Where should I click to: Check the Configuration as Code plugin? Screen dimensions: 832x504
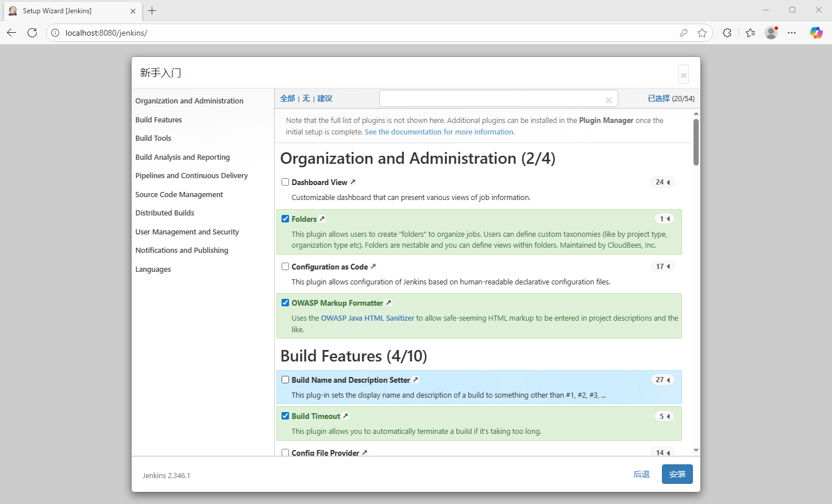pos(285,266)
